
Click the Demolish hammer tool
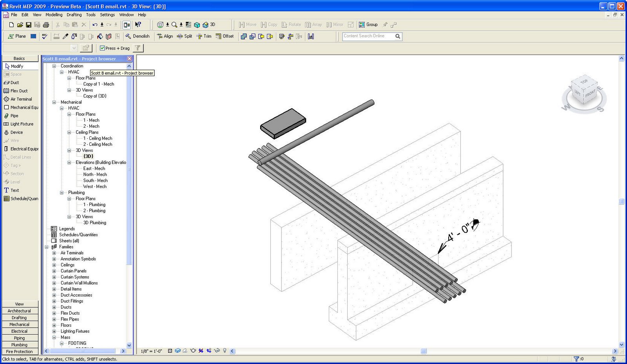coord(137,36)
